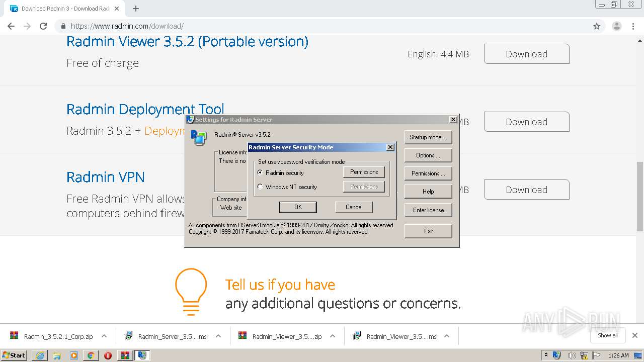Close the Download Radmin 3 tab
Viewport: 644px width, 362px height.
[x=117, y=9]
